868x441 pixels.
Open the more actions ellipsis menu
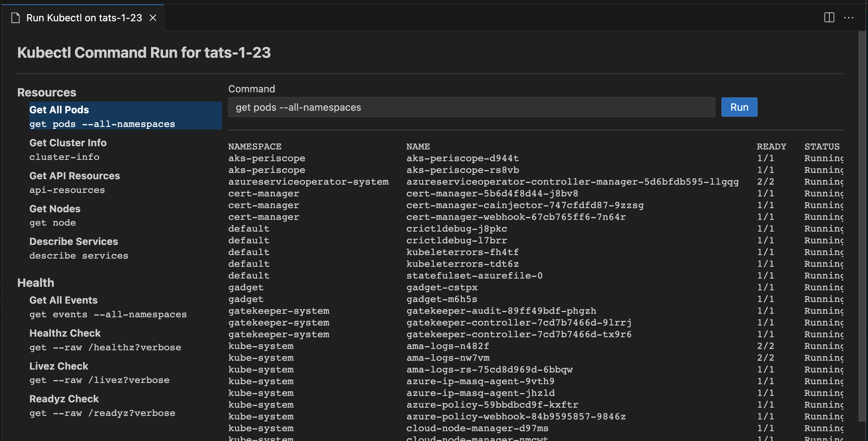click(848, 17)
